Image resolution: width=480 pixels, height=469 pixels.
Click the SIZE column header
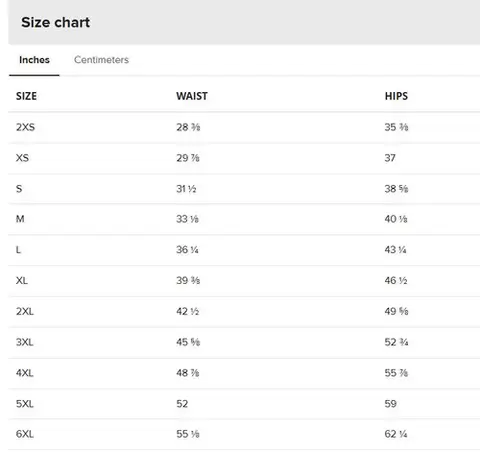click(x=26, y=96)
